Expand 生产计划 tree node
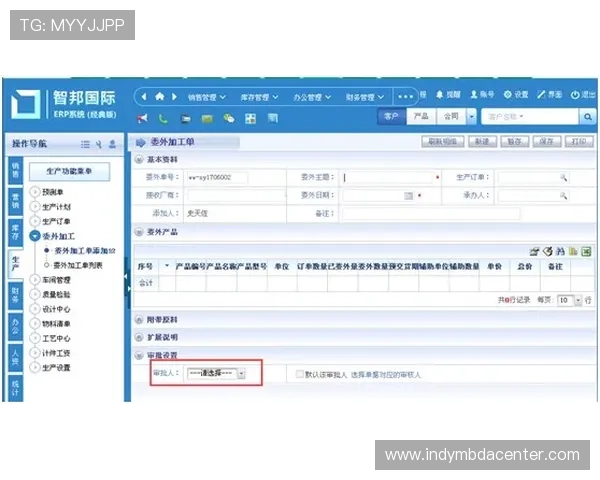 pyautogui.click(x=35, y=207)
